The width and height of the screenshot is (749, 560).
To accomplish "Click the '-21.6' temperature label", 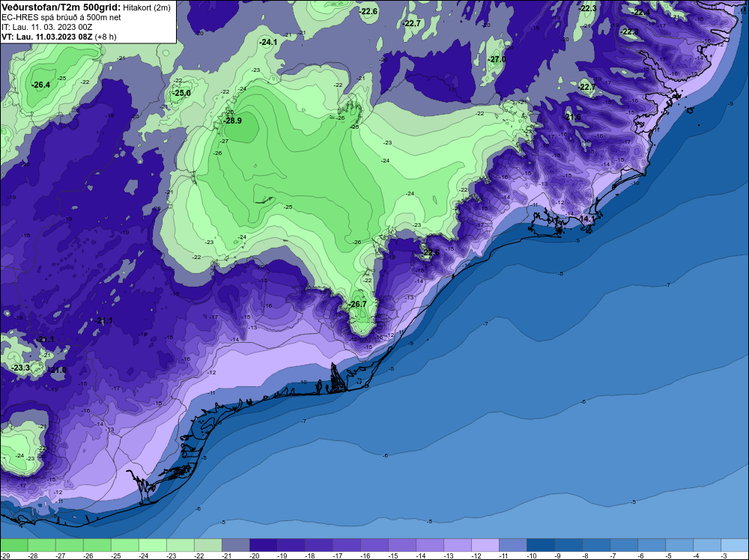I will 572,118.
